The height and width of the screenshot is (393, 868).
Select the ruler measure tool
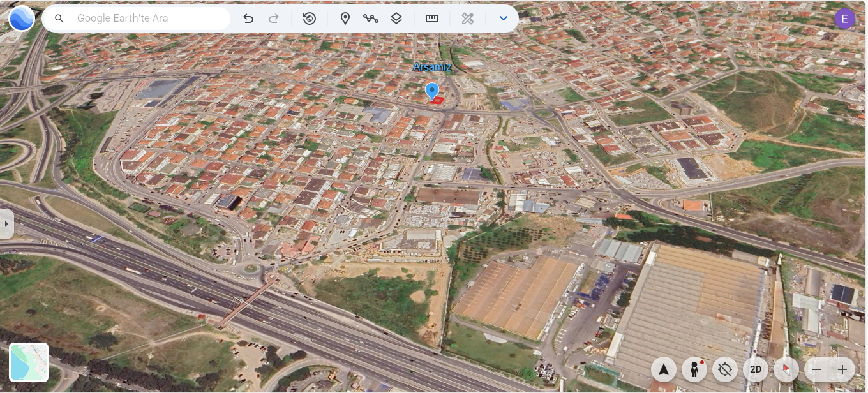click(x=432, y=19)
